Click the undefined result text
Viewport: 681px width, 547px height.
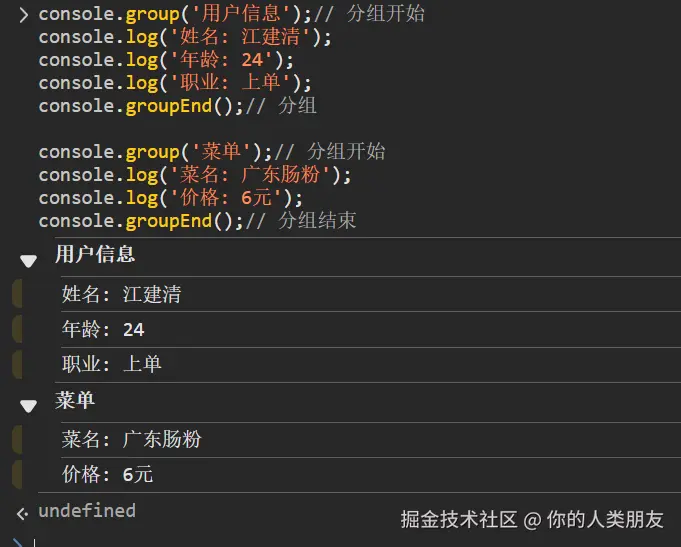86,511
